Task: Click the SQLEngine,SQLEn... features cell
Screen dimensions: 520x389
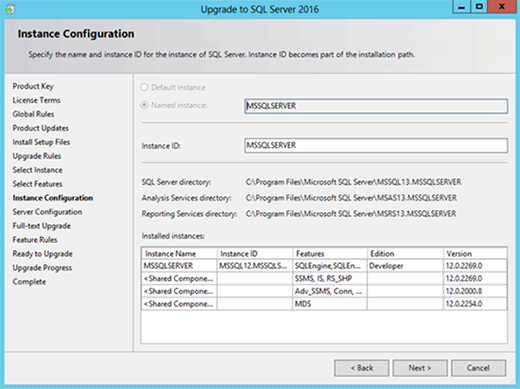Action: point(330,266)
